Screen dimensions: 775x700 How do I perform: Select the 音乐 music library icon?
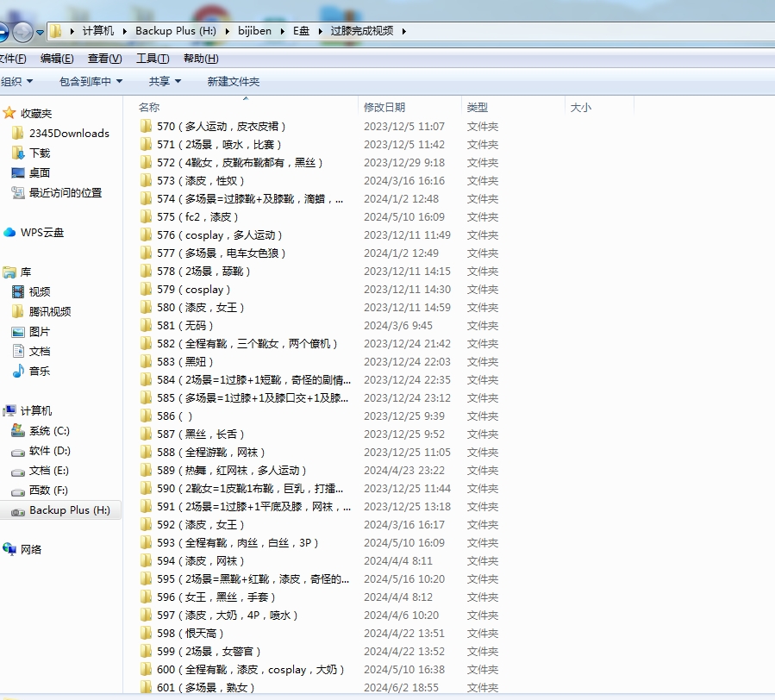[x=18, y=371]
